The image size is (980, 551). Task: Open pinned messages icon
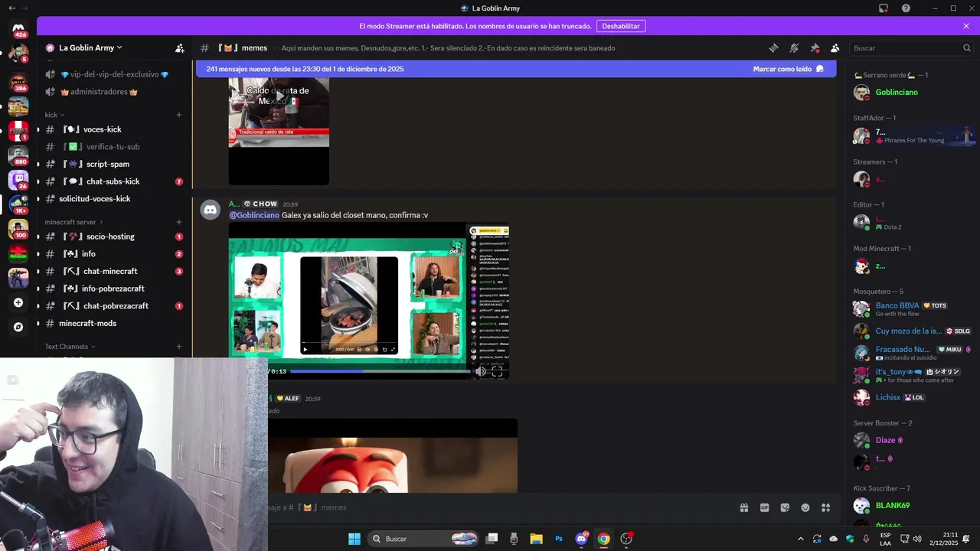click(815, 47)
